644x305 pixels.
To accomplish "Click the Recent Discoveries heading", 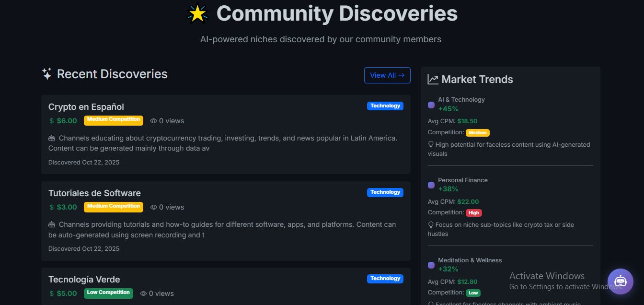I will pos(112,74).
